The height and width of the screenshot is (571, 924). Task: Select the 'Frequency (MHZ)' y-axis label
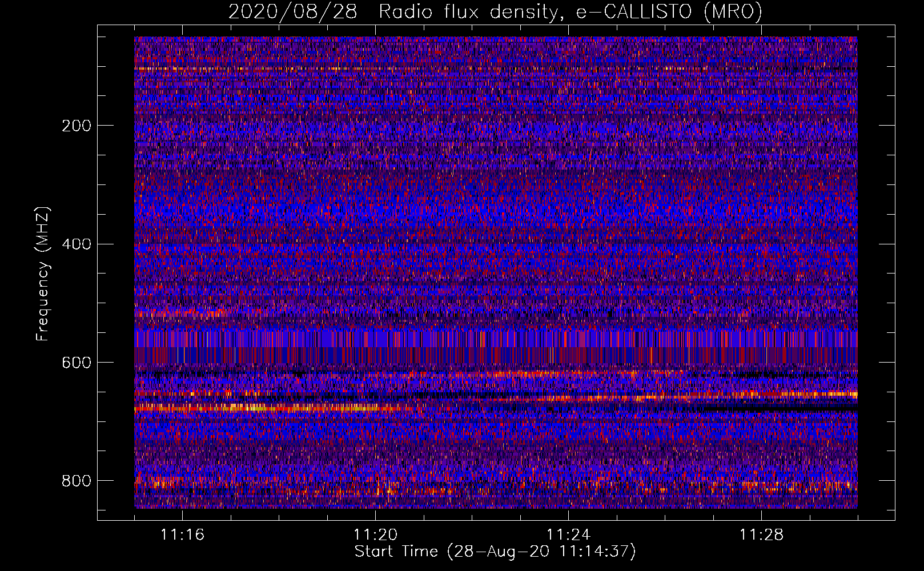[x=43, y=274]
